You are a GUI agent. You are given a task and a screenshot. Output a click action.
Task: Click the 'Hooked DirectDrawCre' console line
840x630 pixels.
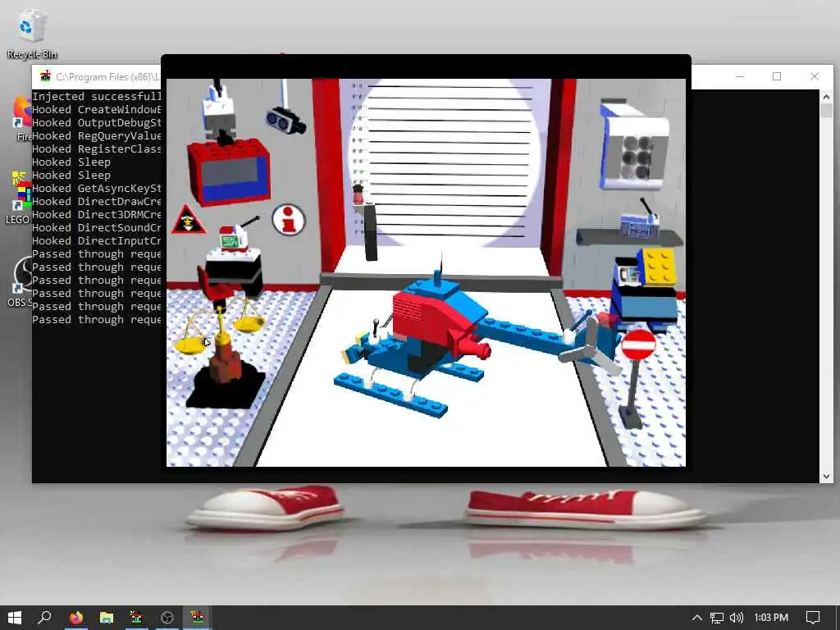[97, 202]
